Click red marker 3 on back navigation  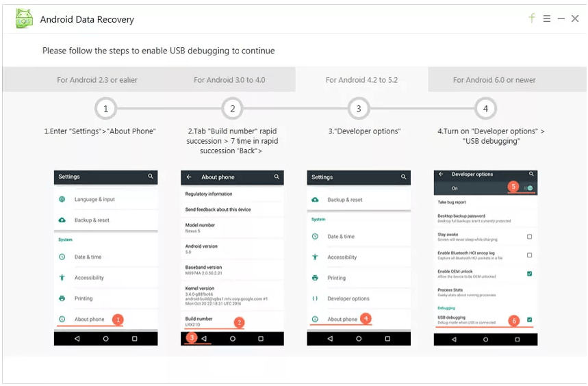(192, 337)
